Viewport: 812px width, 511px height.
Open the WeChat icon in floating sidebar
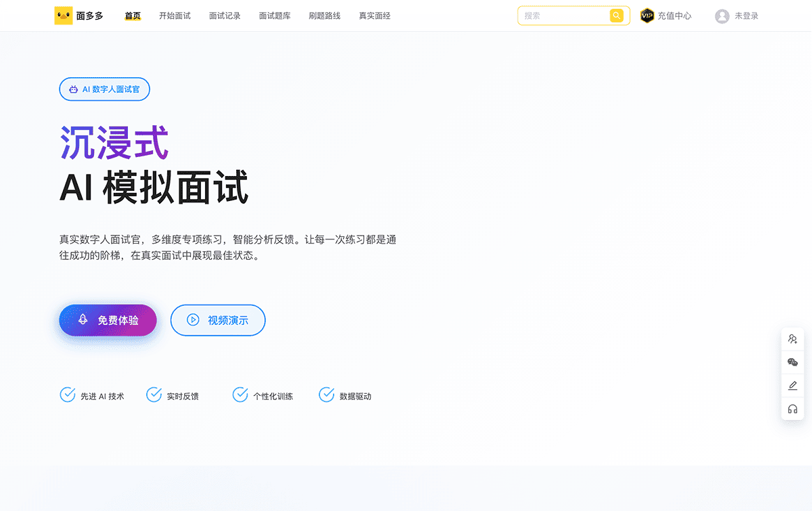(x=792, y=363)
